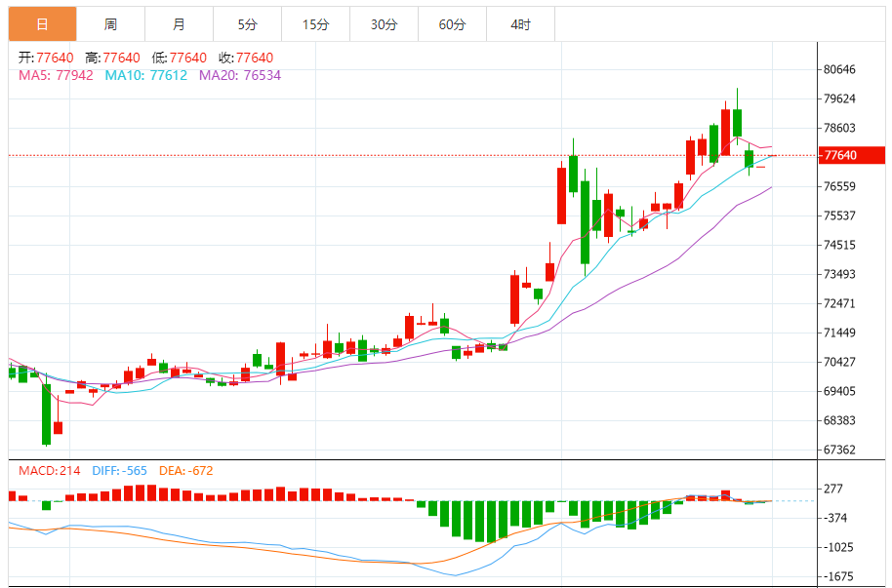Open the 4时 timeframe tab

[x=520, y=24]
